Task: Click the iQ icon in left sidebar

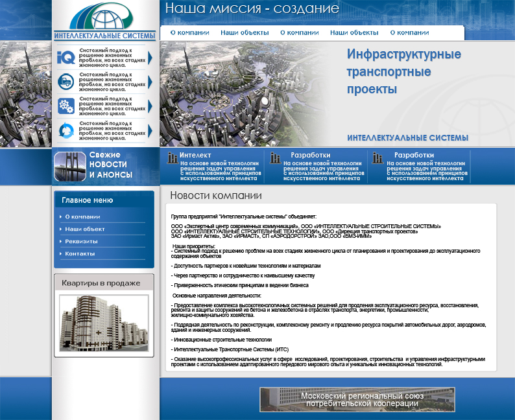Action: tap(66, 58)
